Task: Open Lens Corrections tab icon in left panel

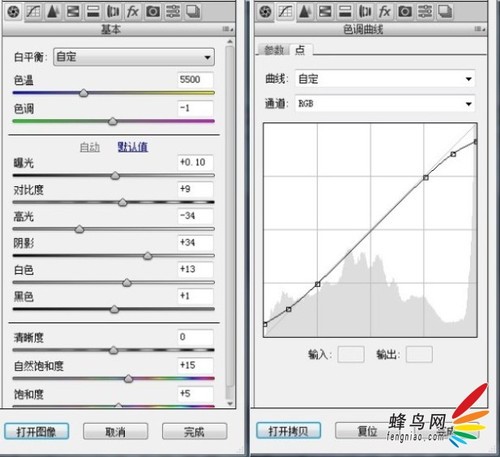Action: pyautogui.click(x=113, y=12)
